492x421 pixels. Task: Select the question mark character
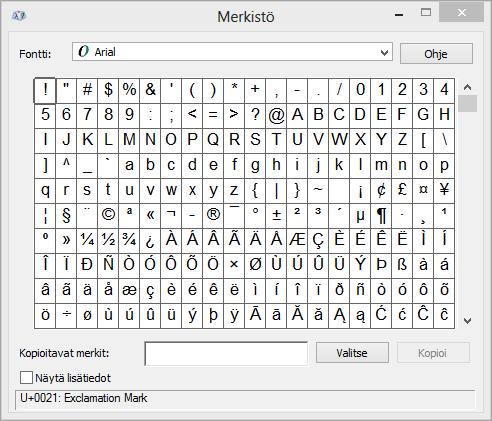click(255, 116)
